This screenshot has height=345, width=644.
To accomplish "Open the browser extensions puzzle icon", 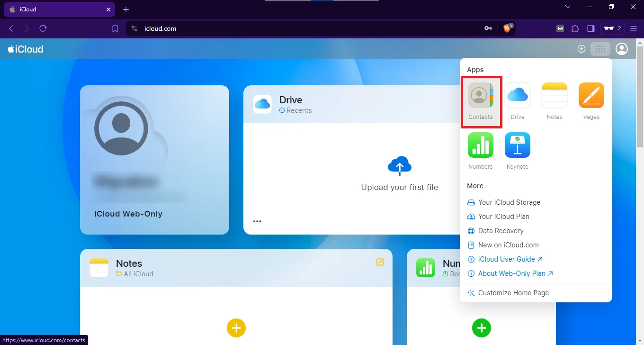I will pyautogui.click(x=575, y=28).
